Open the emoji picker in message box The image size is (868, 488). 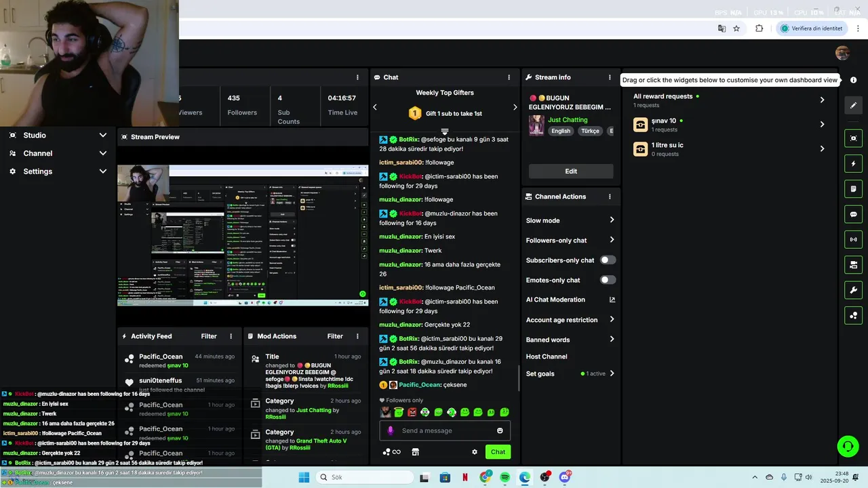point(500,430)
